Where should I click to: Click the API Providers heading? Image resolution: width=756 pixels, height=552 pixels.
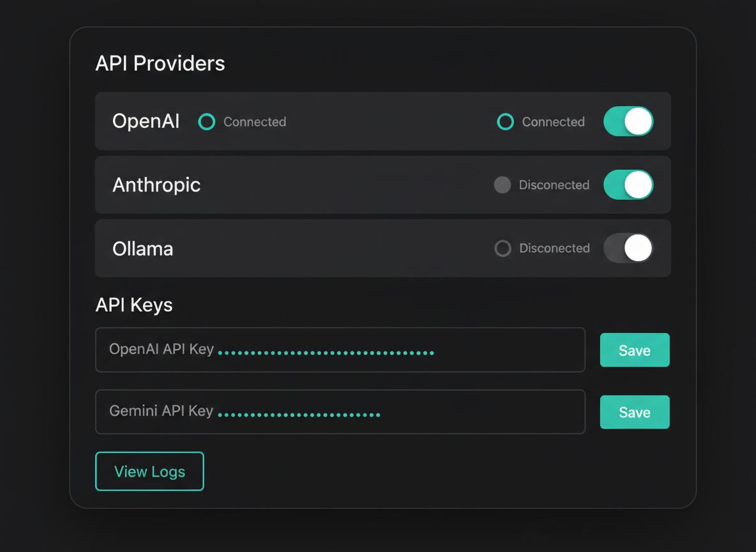(x=160, y=63)
